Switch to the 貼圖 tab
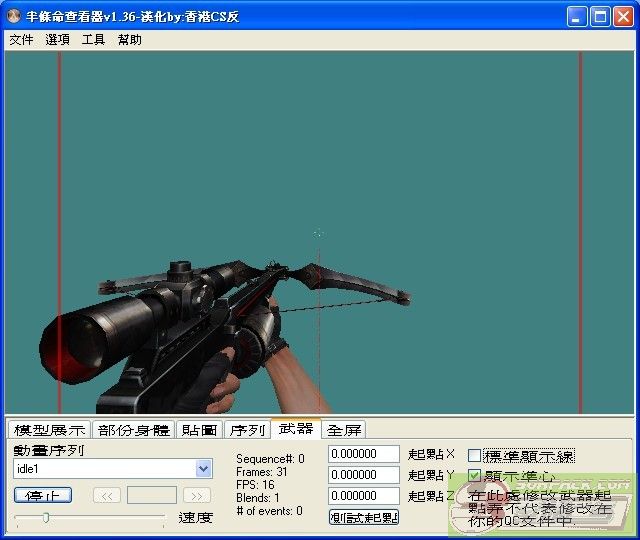The image size is (640, 540). (199, 430)
